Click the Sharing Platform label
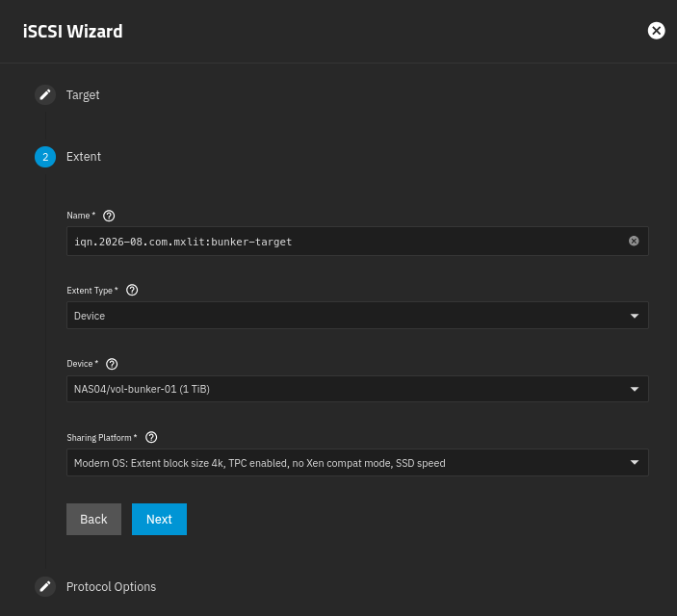677x616 pixels. [101, 438]
